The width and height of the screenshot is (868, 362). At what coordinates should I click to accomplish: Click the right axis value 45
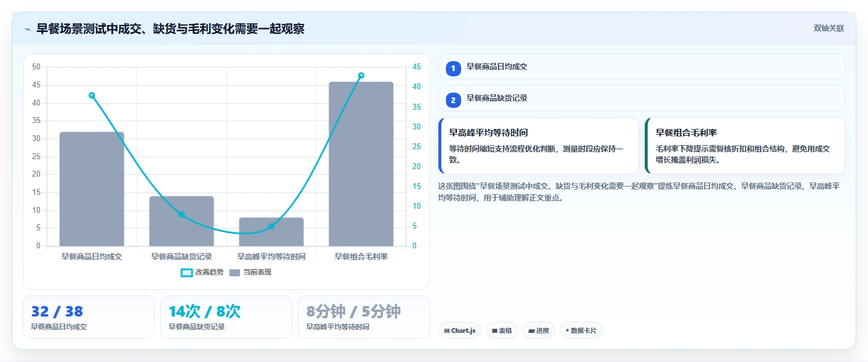pos(417,67)
